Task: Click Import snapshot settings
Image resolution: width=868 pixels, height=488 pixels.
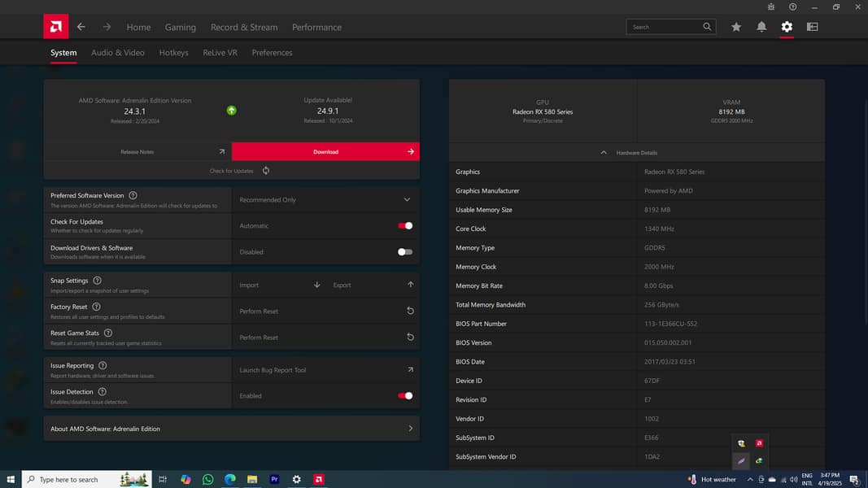Action: click(x=278, y=285)
